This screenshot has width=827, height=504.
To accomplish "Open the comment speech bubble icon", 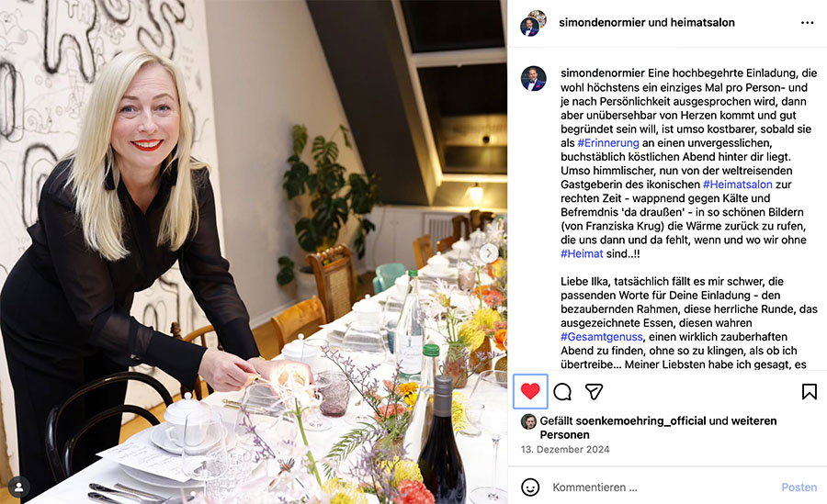I will [x=562, y=392].
